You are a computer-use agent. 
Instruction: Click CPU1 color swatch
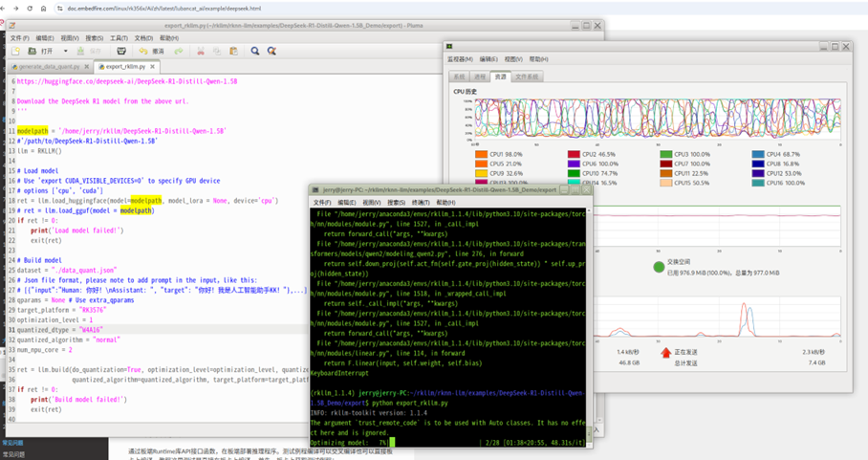click(481, 154)
